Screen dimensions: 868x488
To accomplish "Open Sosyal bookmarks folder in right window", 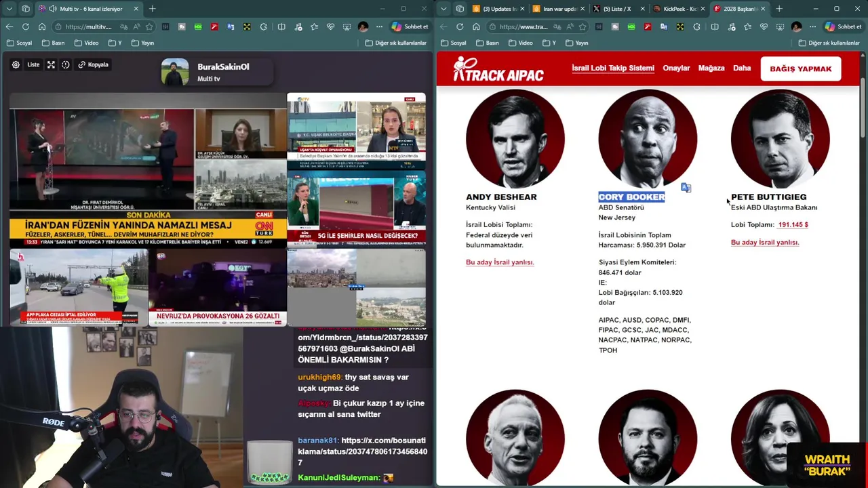I will (x=453, y=43).
